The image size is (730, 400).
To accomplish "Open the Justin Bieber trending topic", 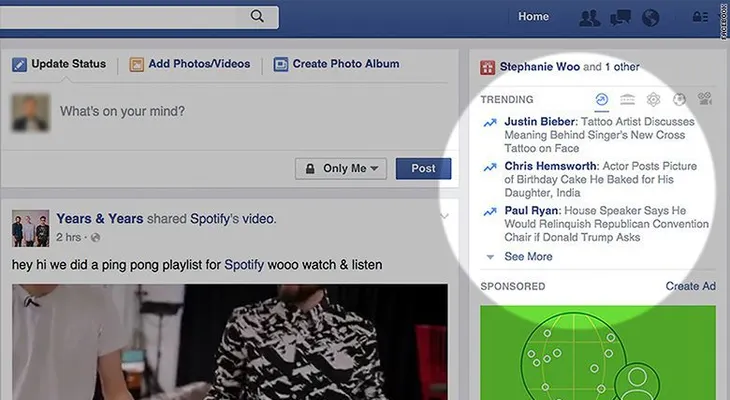I will pos(540,122).
